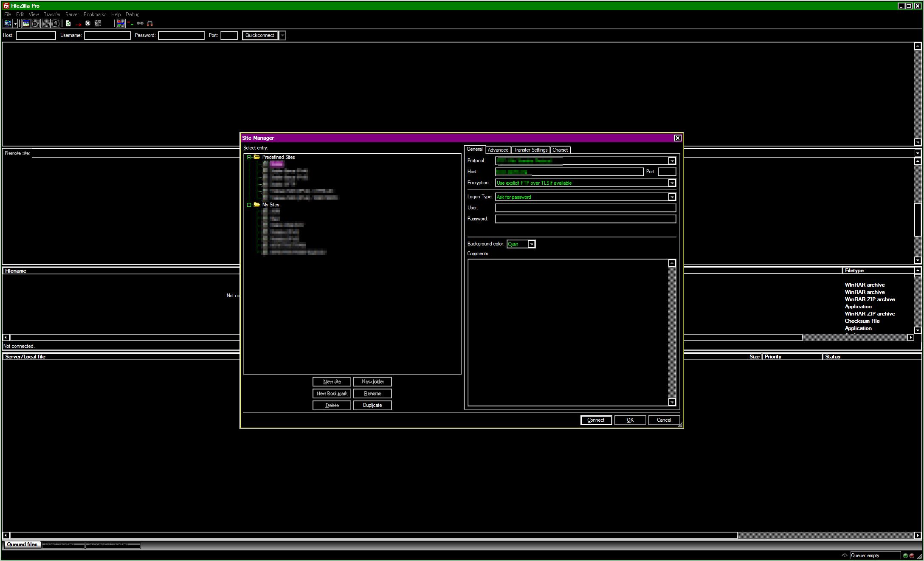Focus the Site Manager User field

point(586,208)
